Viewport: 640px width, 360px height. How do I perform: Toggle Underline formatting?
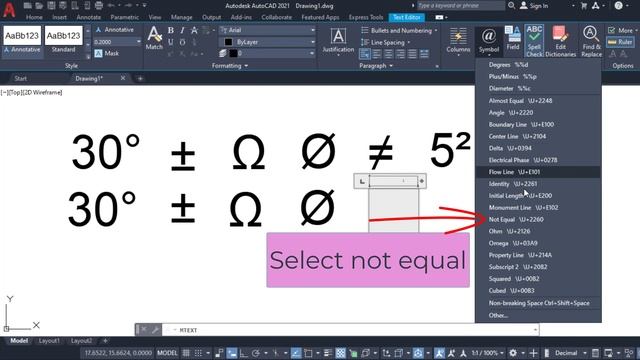click(171, 42)
